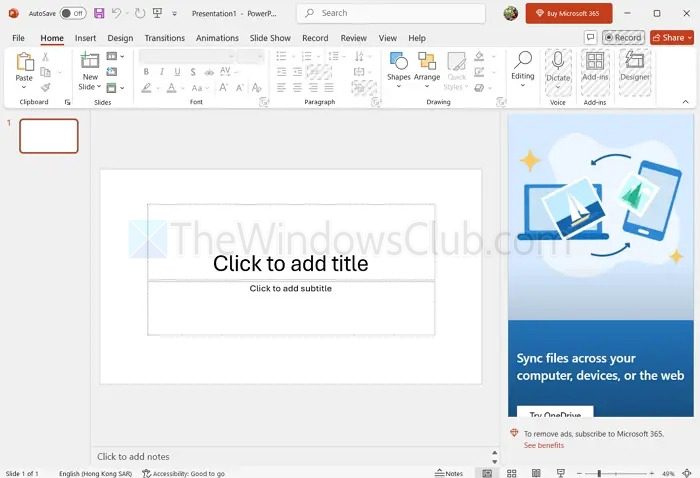This screenshot has height=478, width=700.
Task: Open the Shapes gallery
Action: click(x=399, y=71)
